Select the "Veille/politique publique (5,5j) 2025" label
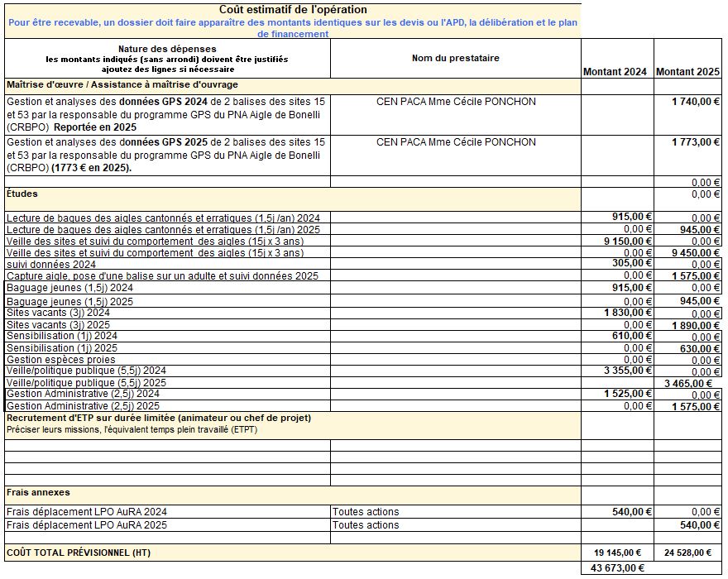The image size is (728, 579). click(x=86, y=383)
